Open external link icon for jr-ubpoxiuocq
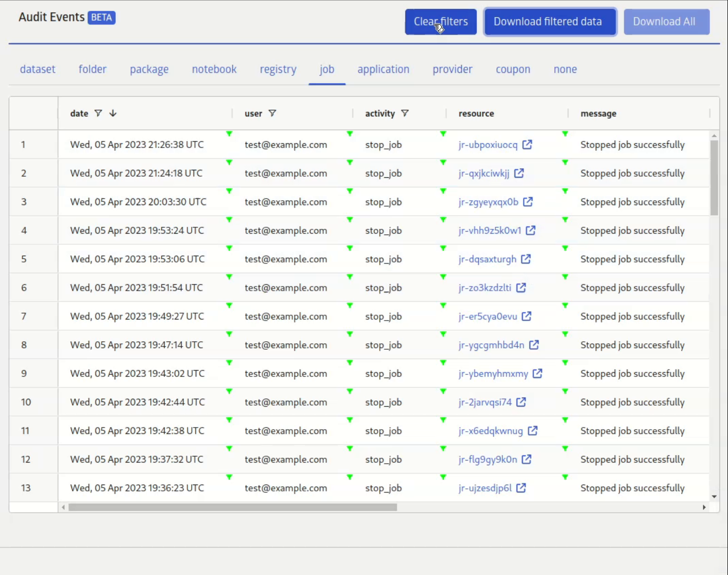728x575 pixels. (527, 144)
